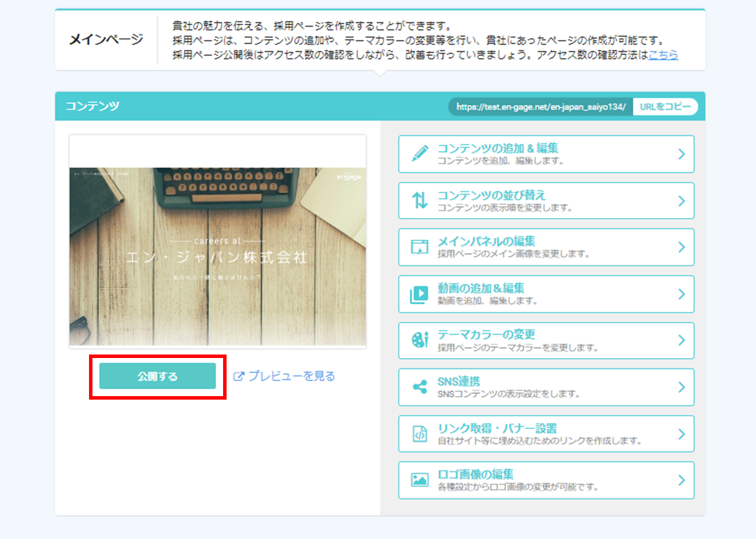Select コンテンツの追加＆編集 menu title
Image resolution: width=756 pixels, height=539 pixels.
coord(498,148)
